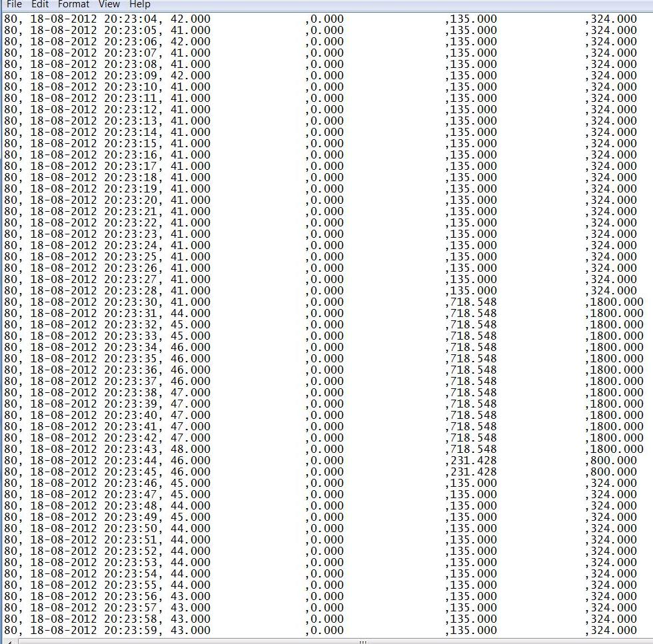The image size is (653, 644).
Task: Click 1800.000 in the 20:23:42 row
Action: click(617, 438)
